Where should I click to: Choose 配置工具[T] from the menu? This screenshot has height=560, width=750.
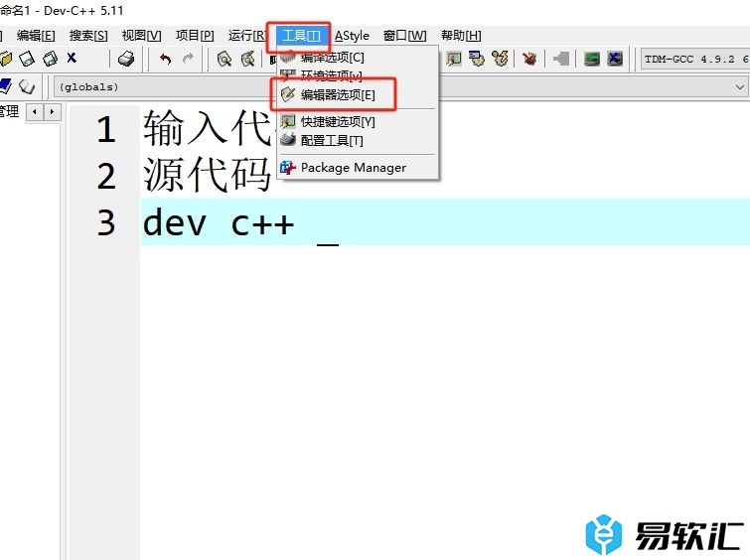pos(358,141)
